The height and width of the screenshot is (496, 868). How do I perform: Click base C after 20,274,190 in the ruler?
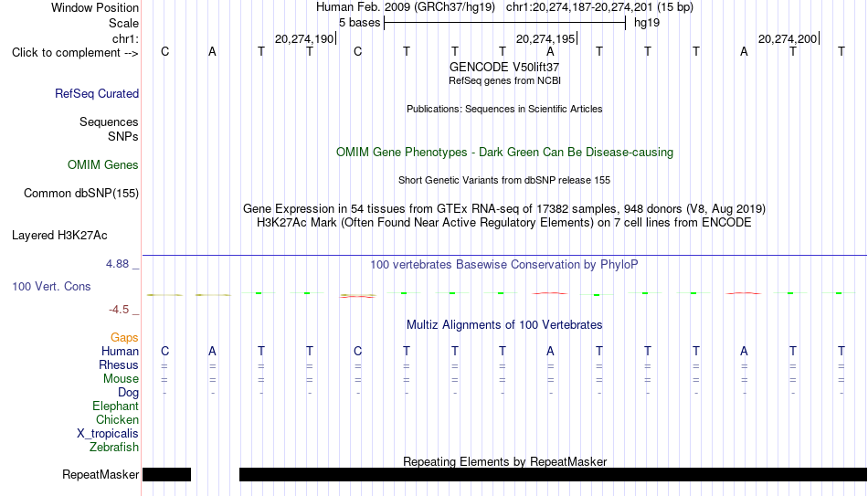357,52
